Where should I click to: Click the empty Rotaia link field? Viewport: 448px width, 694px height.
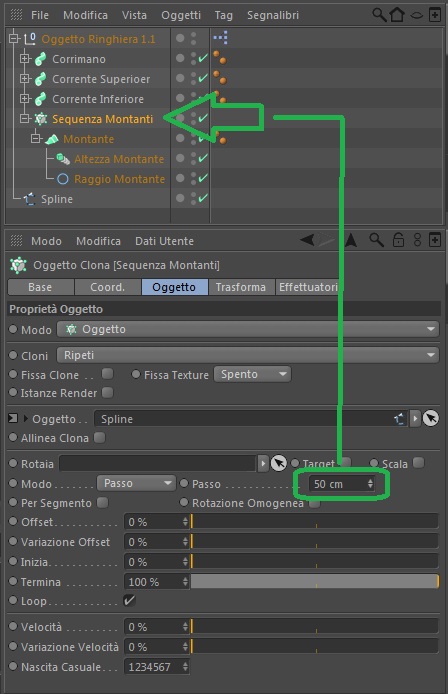[x=158, y=463]
